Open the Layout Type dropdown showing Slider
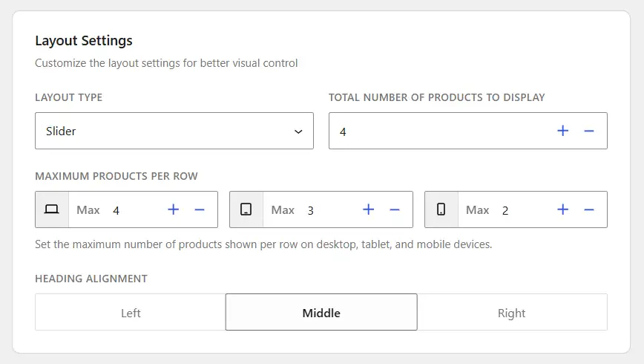Viewport: 644px width, 364px height. (x=174, y=131)
